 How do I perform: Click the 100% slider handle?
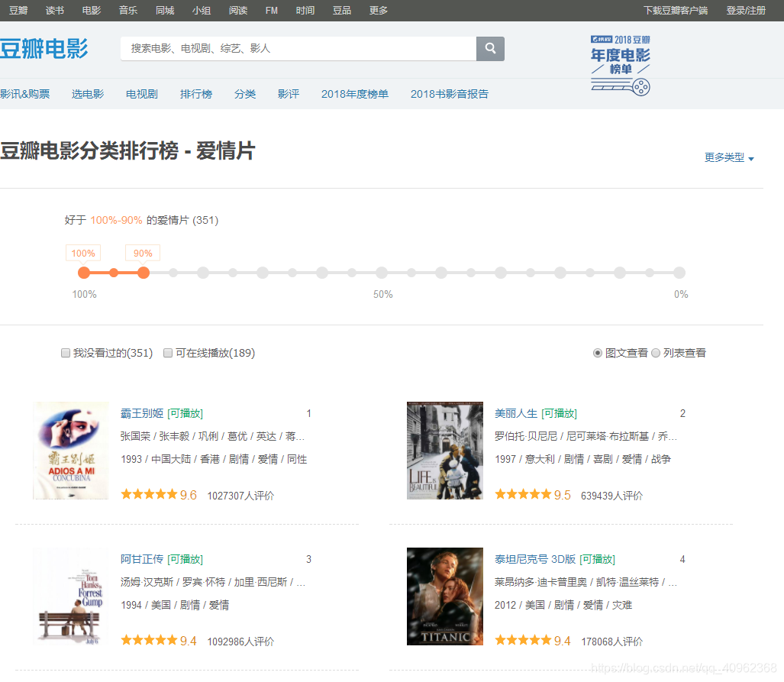[x=84, y=273]
